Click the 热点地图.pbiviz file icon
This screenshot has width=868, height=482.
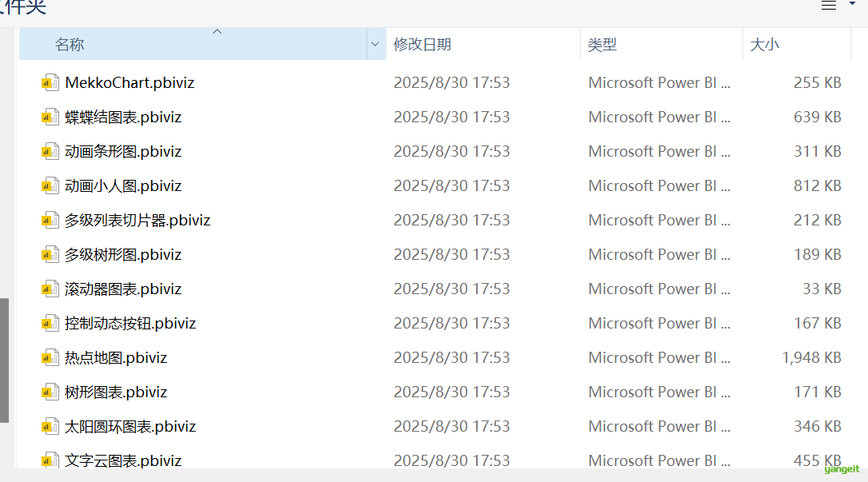[x=50, y=357]
